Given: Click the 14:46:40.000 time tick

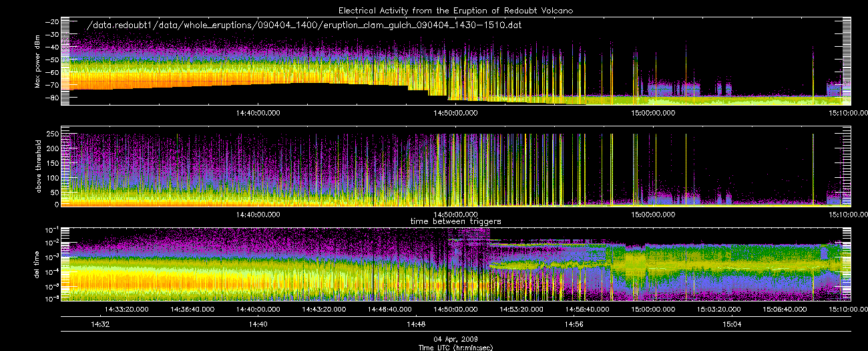Looking at the screenshot, I should [x=389, y=309].
